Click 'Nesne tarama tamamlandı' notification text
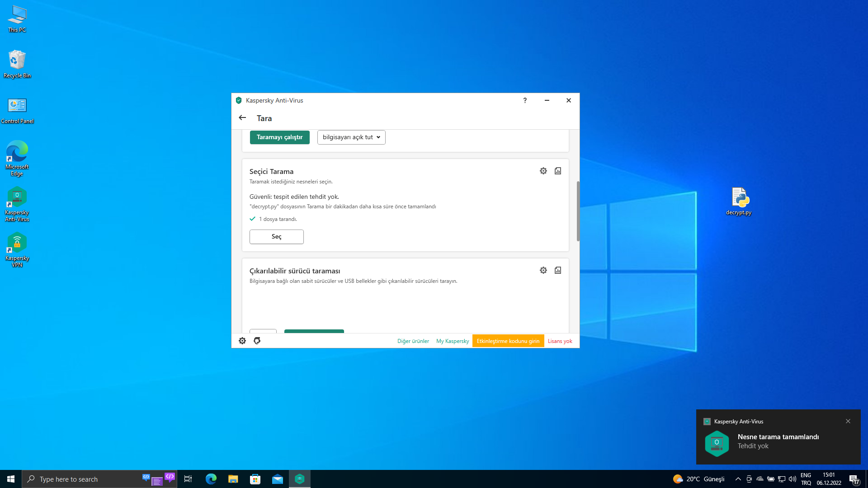The image size is (868, 488). (778, 437)
